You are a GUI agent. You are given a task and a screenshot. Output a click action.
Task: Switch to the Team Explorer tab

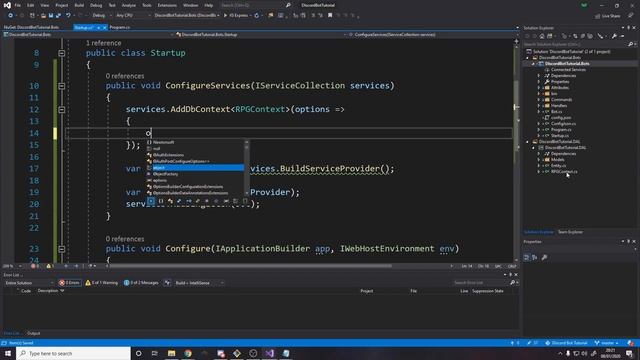coord(570,232)
